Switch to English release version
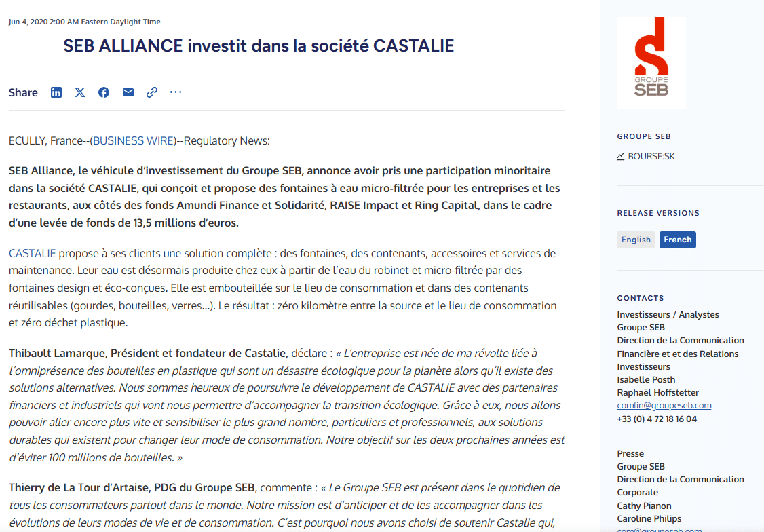Screen dimensions: 764x532 [636, 240]
